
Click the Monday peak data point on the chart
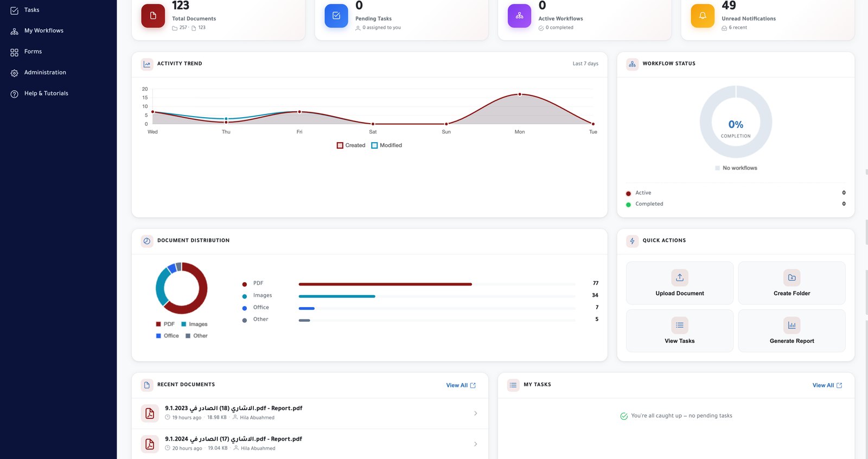pyautogui.click(x=520, y=94)
